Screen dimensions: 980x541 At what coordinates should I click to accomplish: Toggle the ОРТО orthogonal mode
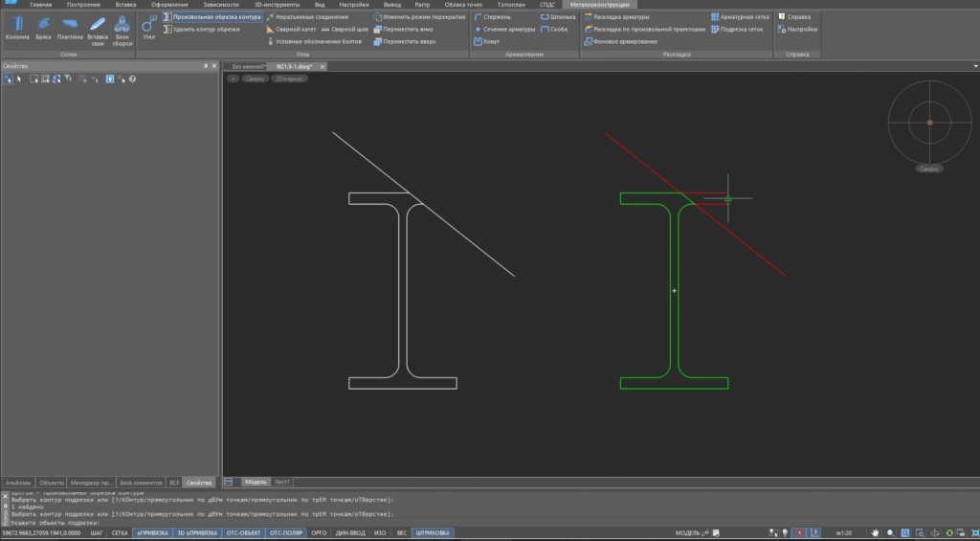320,532
